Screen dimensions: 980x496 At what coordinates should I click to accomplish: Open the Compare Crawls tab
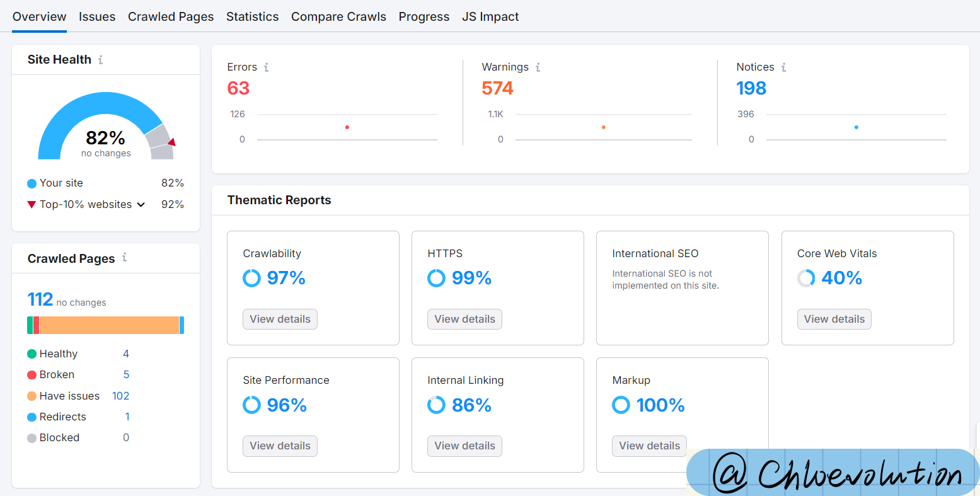click(338, 17)
